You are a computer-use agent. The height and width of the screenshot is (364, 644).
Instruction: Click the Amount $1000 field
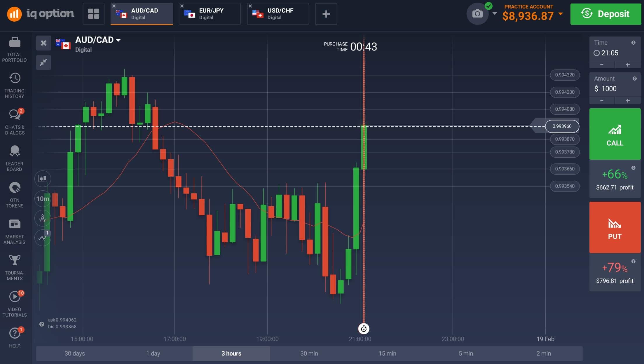(615, 85)
